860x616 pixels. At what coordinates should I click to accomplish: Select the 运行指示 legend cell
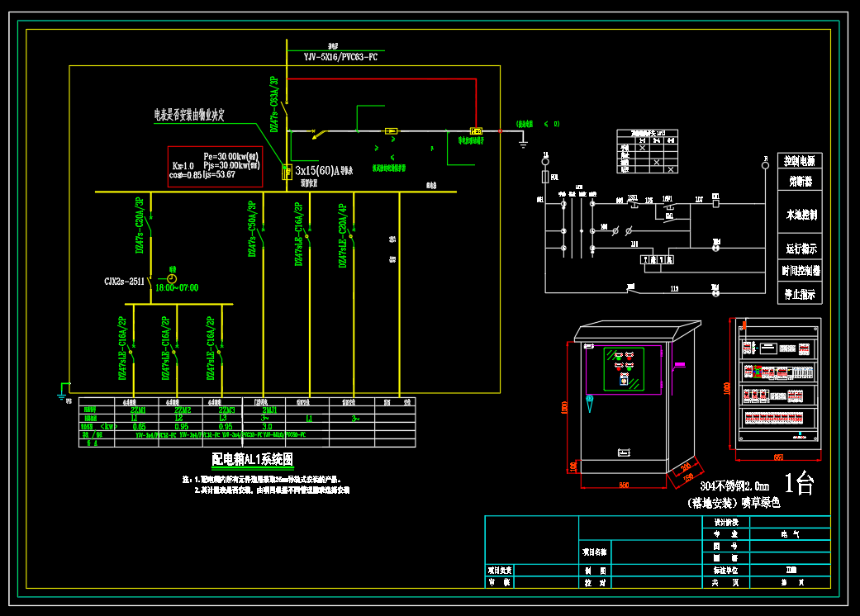pos(799,249)
